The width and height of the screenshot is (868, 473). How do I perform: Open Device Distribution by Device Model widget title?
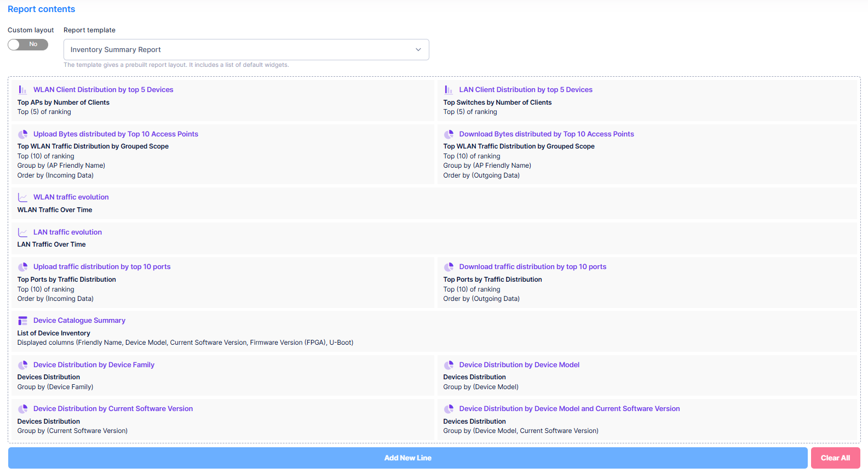click(x=519, y=365)
